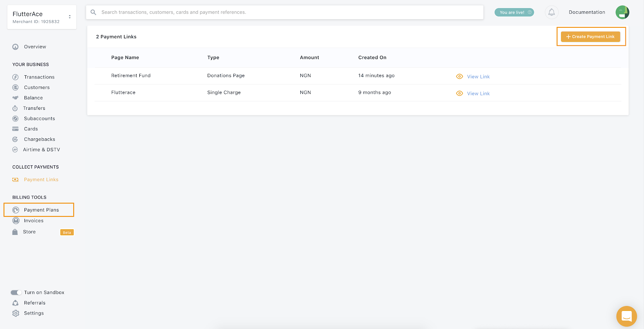Click the Transfers sidebar icon
Screen dimensions: 644x329
[15, 108]
